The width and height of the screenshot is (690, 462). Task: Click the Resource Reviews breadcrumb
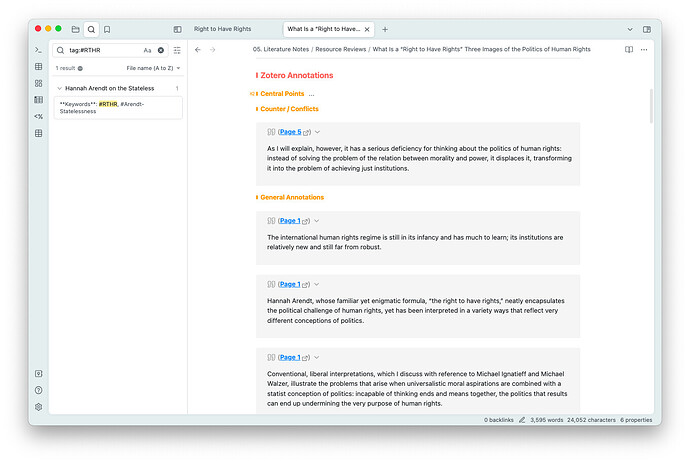[341, 49]
